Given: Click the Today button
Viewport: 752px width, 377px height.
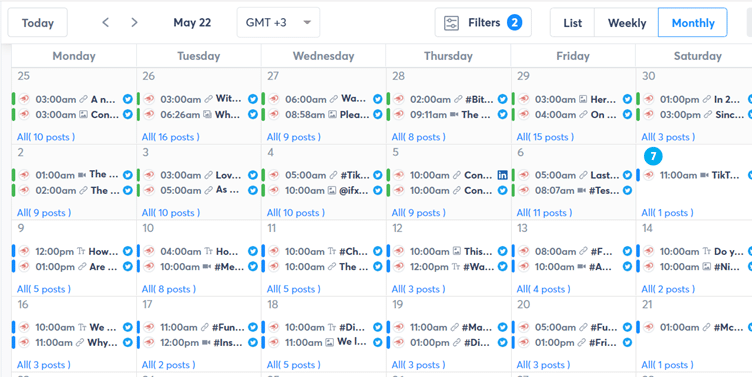Looking at the screenshot, I should click(37, 23).
